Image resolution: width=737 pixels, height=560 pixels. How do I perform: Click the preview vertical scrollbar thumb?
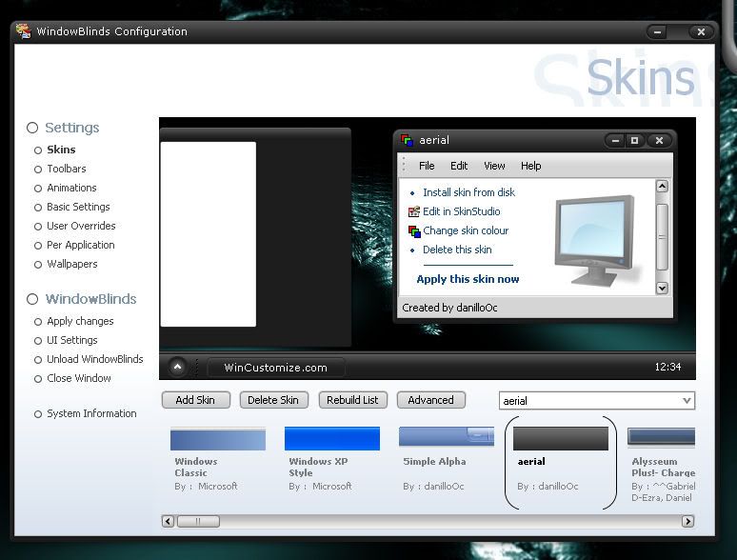click(662, 237)
